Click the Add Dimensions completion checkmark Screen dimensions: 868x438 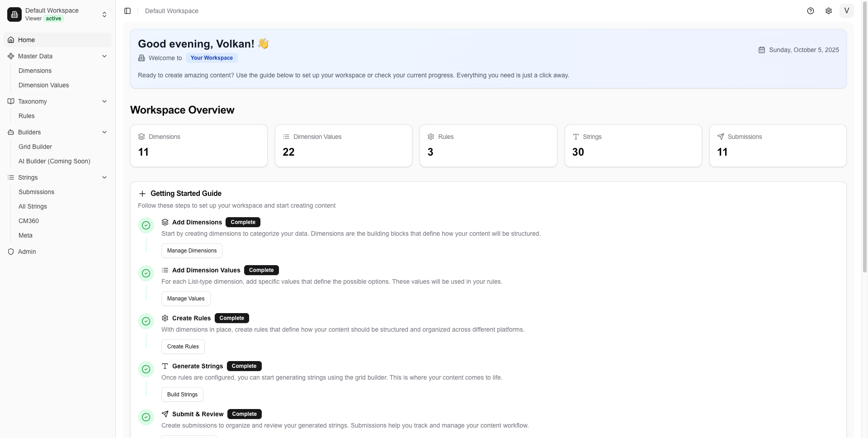tap(146, 225)
